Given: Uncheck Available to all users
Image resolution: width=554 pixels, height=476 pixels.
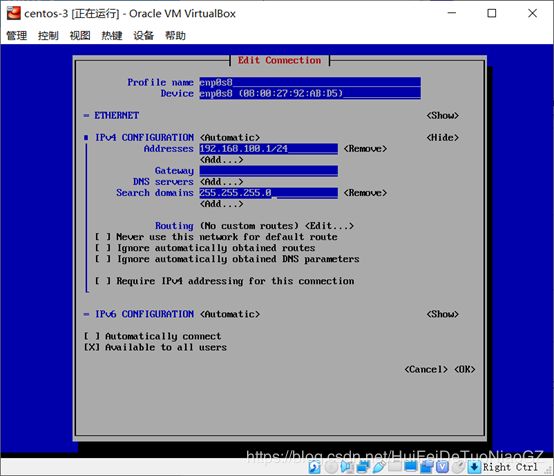Looking at the screenshot, I should click(92, 347).
